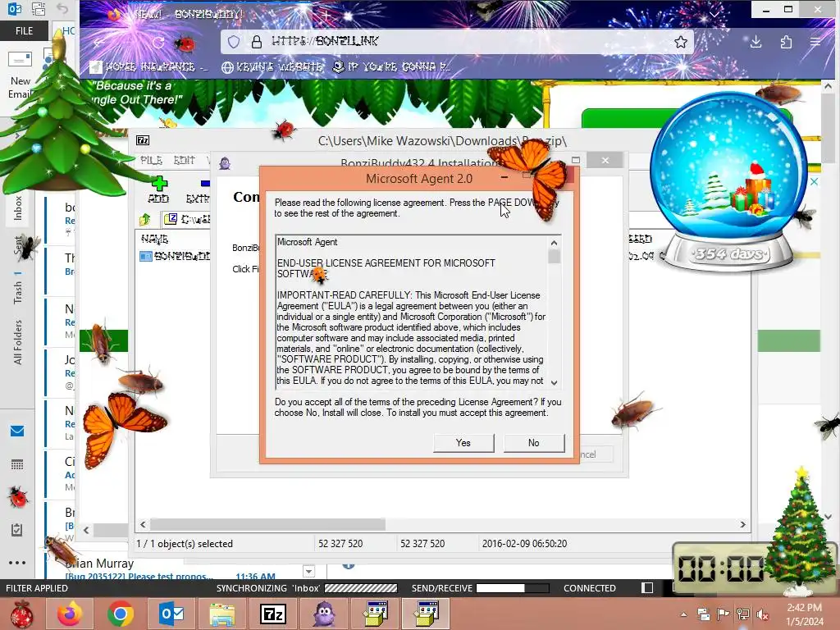Select the Sent folder in Outlook sidebar

pos(18,246)
